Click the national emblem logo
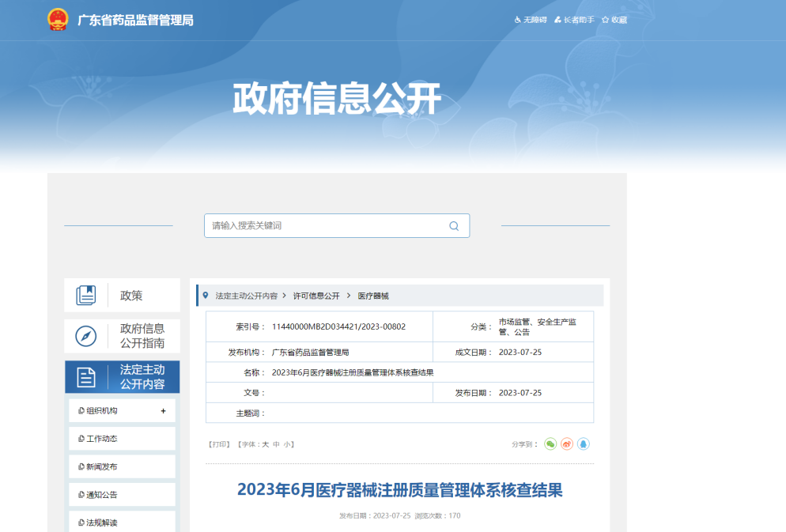 click(58, 20)
